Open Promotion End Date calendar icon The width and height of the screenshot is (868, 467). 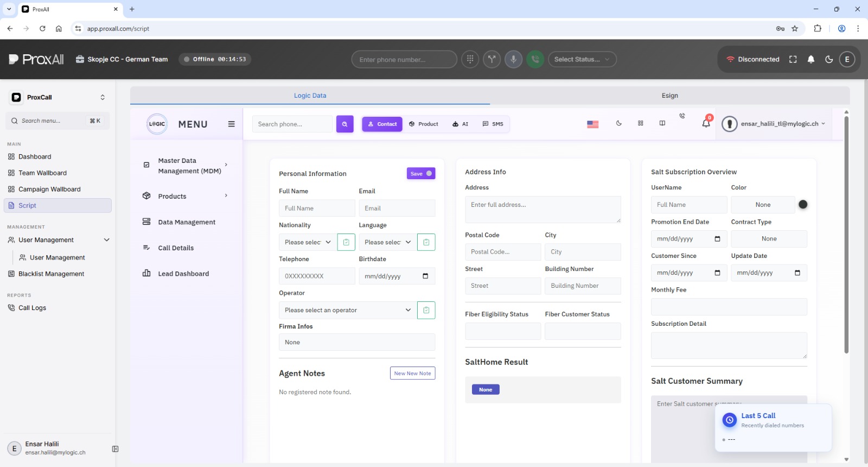(x=718, y=239)
